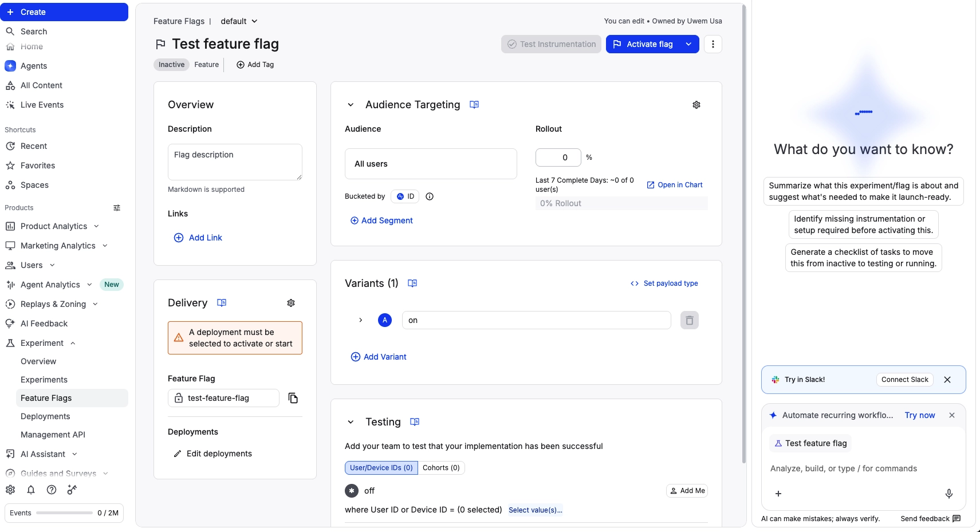Switch to Cohorts (0) tab

click(x=441, y=468)
